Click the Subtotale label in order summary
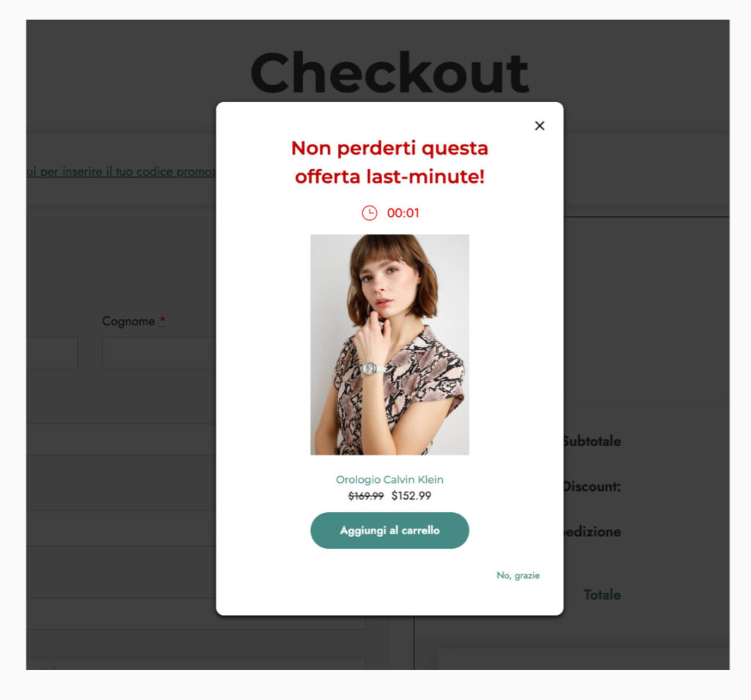Screen dimensions: 751x700 (592, 442)
